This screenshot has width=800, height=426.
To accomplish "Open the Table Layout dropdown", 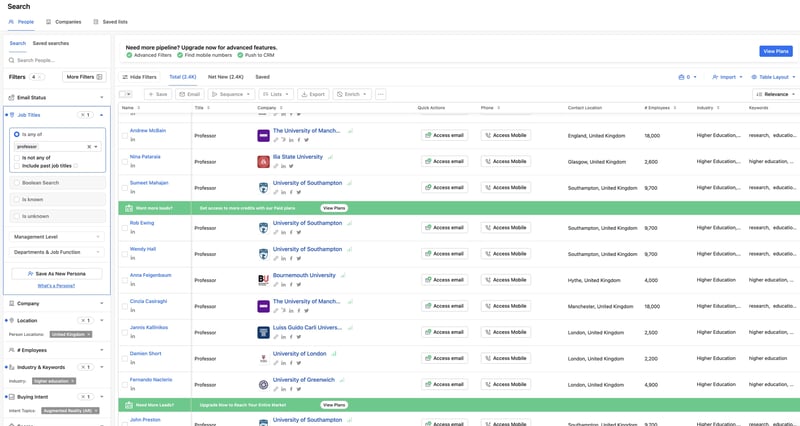I will coord(773,77).
